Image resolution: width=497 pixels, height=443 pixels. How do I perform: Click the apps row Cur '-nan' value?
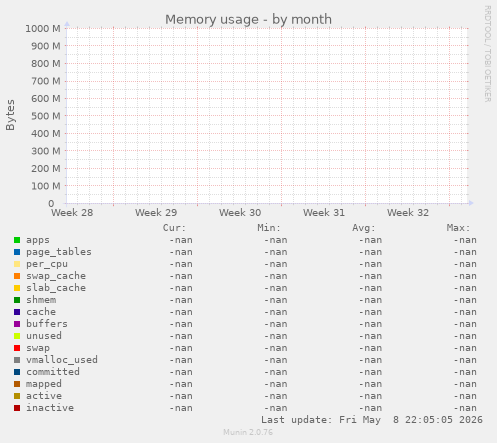click(181, 240)
